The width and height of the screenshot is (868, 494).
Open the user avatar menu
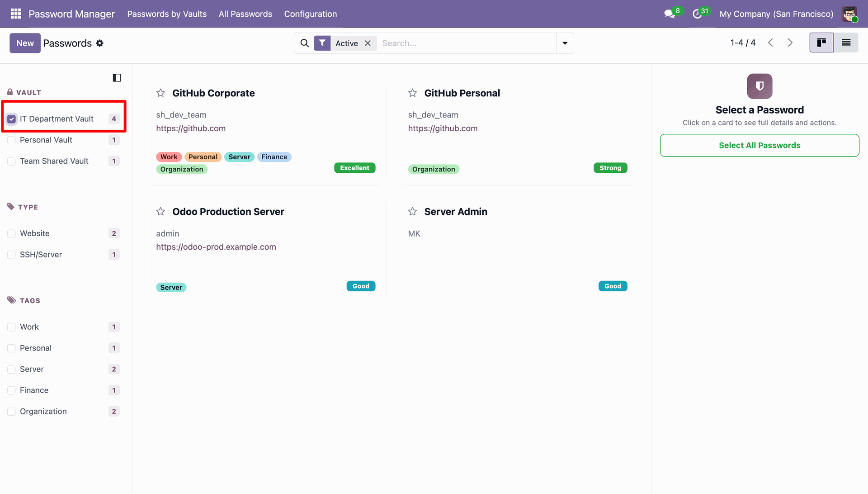(849, 14)
